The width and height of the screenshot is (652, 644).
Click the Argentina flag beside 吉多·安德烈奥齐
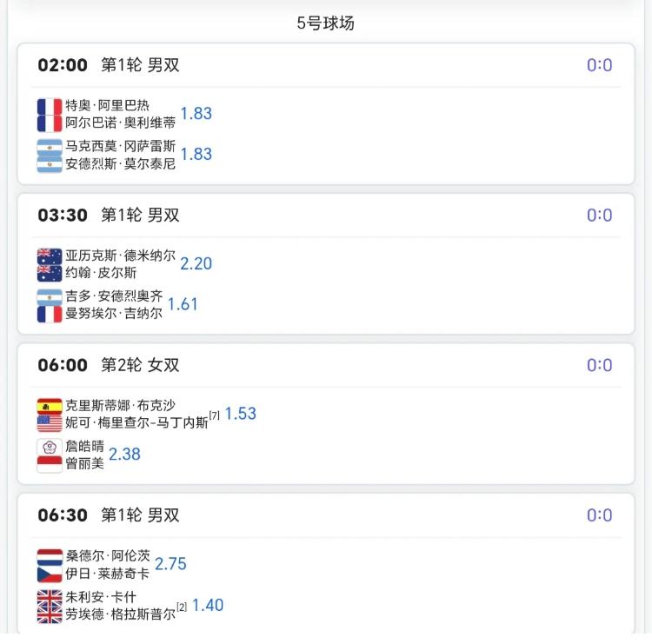click(50, 296)
